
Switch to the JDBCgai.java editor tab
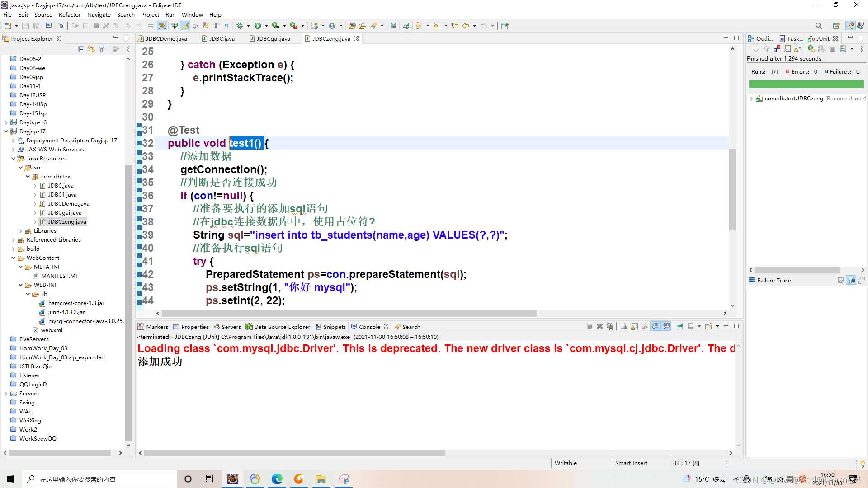(x=273, y=38)
